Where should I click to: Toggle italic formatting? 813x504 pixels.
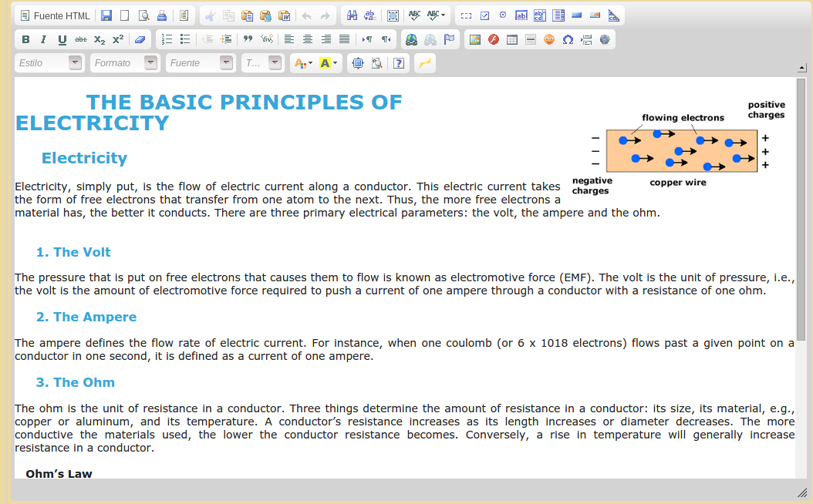pyautogui.click(x=44, y=39)
